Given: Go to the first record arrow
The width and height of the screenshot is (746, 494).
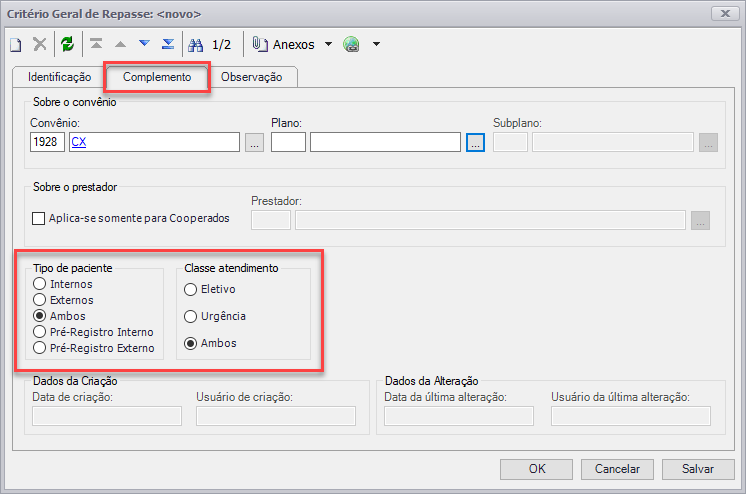Looking at the screenshot, I should (96, 44).
